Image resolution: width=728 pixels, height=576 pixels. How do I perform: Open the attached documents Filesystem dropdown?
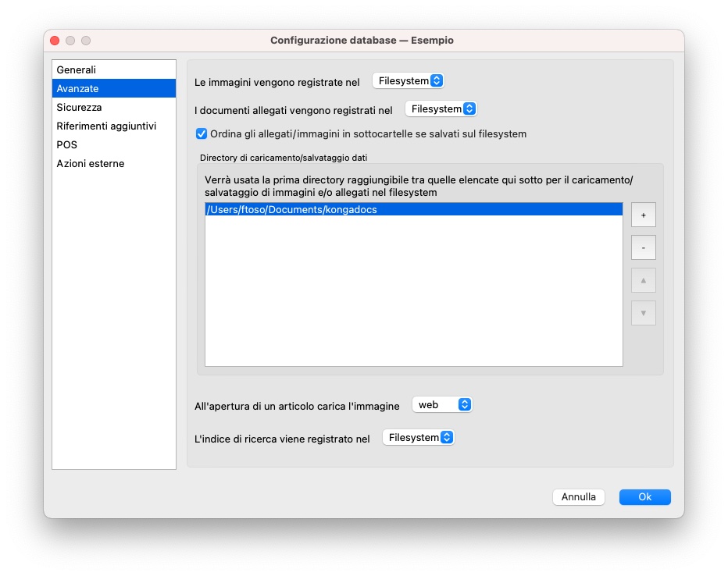pyautogui.click(x=441, y=109)
